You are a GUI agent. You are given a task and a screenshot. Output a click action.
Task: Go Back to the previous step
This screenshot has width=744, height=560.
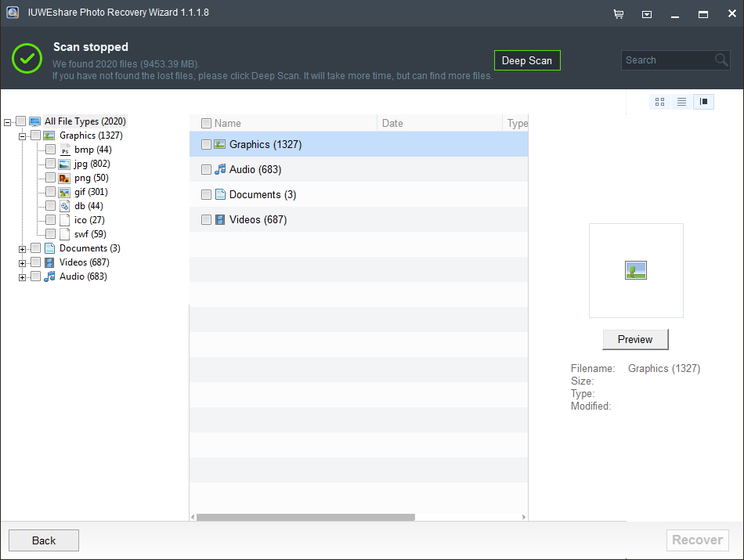pos(44,540)
